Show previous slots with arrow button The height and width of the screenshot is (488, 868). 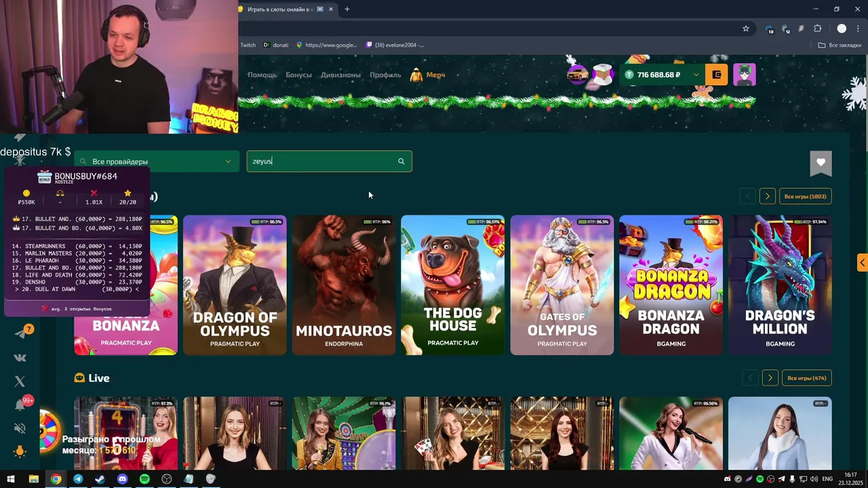tap(747, 197)
